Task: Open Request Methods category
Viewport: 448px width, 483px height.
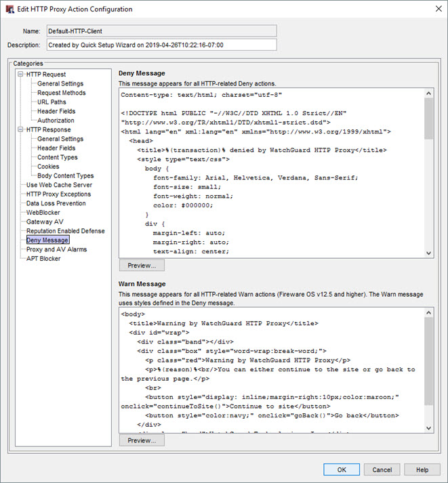Action: point(61,93)
